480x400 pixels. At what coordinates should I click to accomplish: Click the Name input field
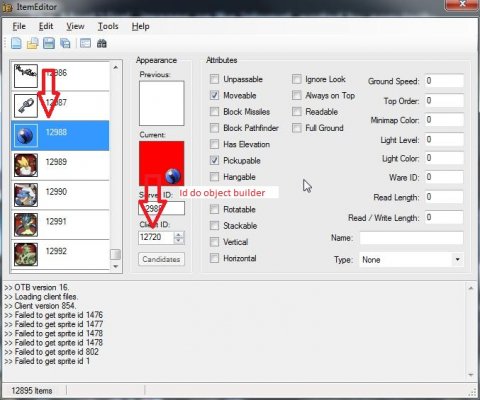click(x=411, y=238)
